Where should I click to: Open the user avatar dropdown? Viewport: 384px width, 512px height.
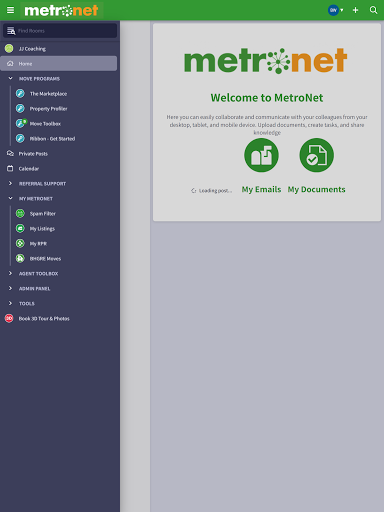pos(335,10)
